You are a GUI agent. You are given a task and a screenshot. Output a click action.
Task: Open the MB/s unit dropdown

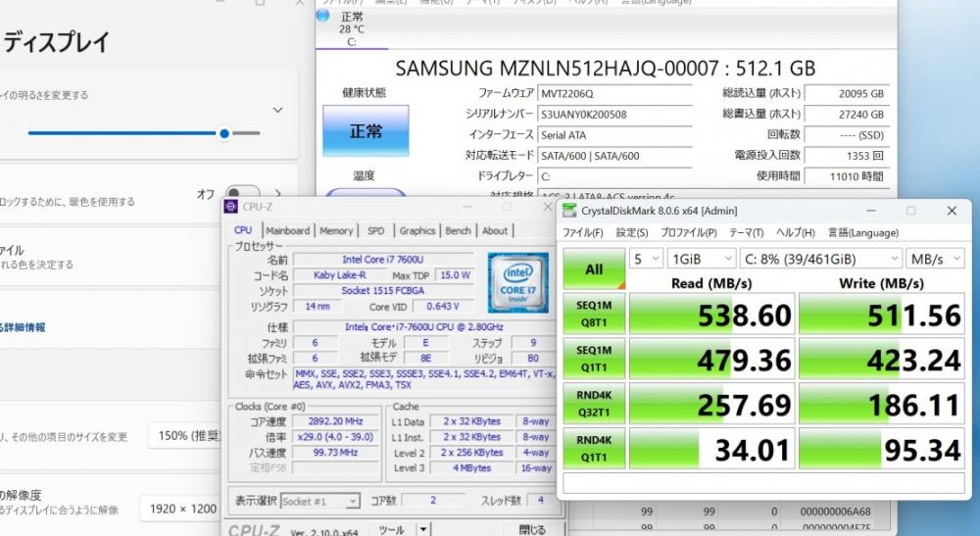[936, 259]
